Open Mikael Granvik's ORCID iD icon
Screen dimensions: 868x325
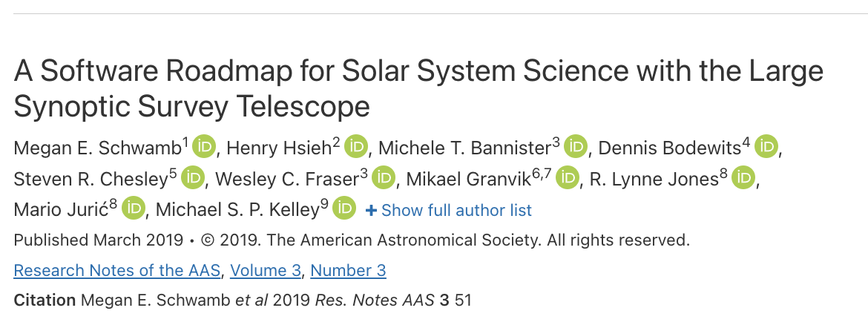[x=568, y=178]
